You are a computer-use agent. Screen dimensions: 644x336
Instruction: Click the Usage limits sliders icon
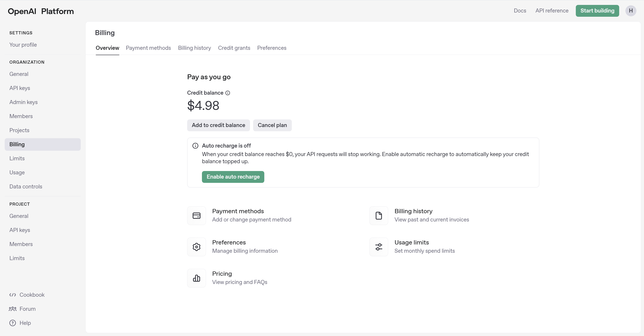[x=379, y=247]
